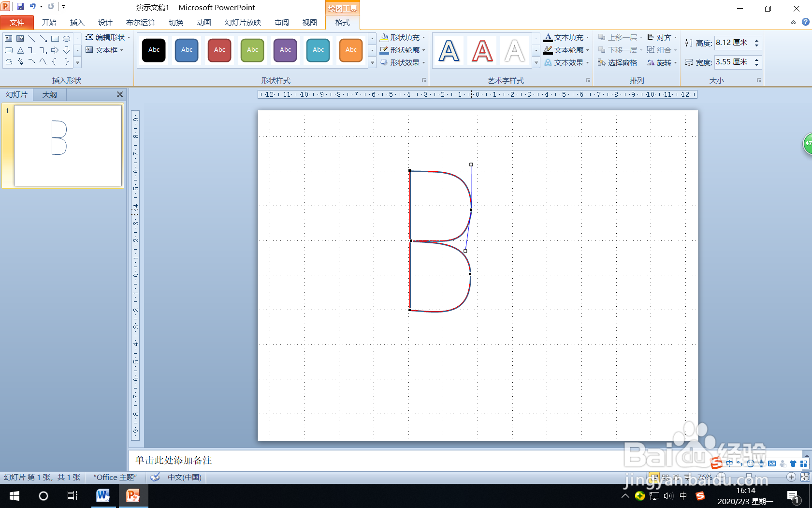The height and width of the screenshot is (508, 812).
Task: Pick the arc shape
Action: tap(32, 61)
